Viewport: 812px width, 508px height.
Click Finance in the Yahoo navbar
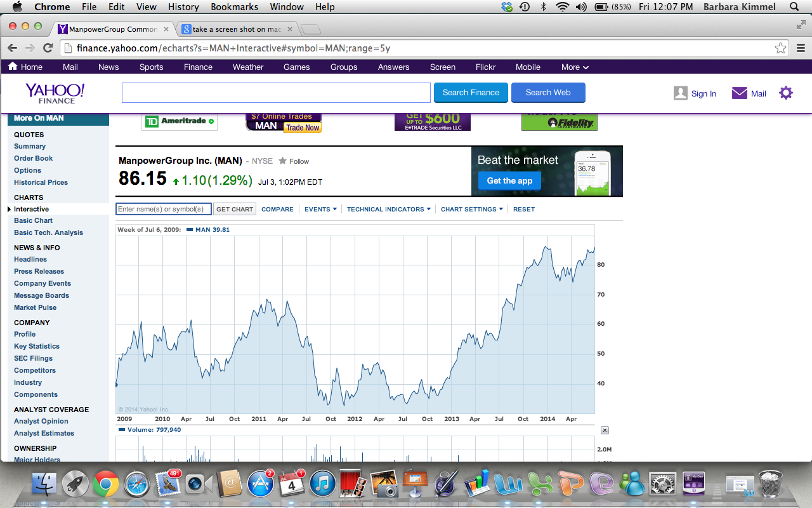198,67
